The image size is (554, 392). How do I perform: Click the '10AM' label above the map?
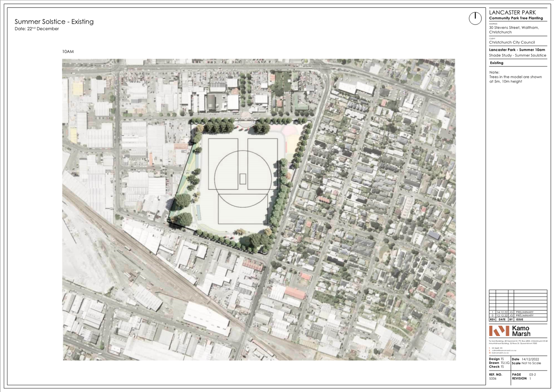pyautogui.click(x=68, y=52)
